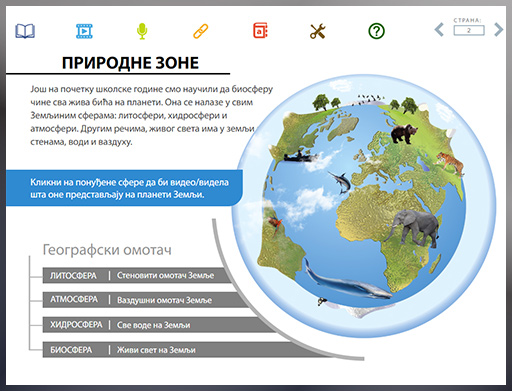Click the tiger on the globe
The height and width of the screenshot is (391, 512).
click(450, 162)
